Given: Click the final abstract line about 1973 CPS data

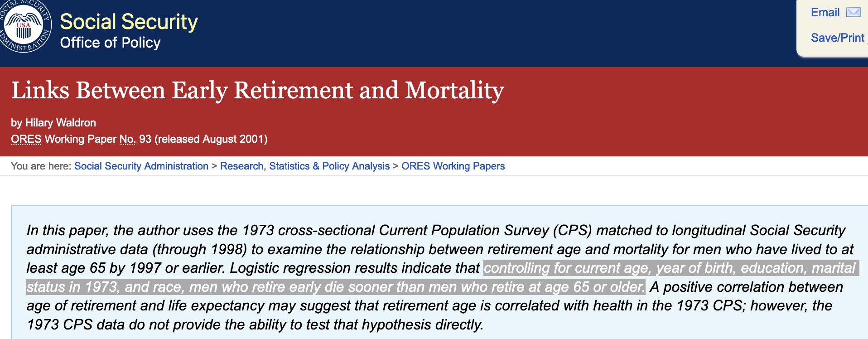Looking at the screenshot, I should coord(255,324).
